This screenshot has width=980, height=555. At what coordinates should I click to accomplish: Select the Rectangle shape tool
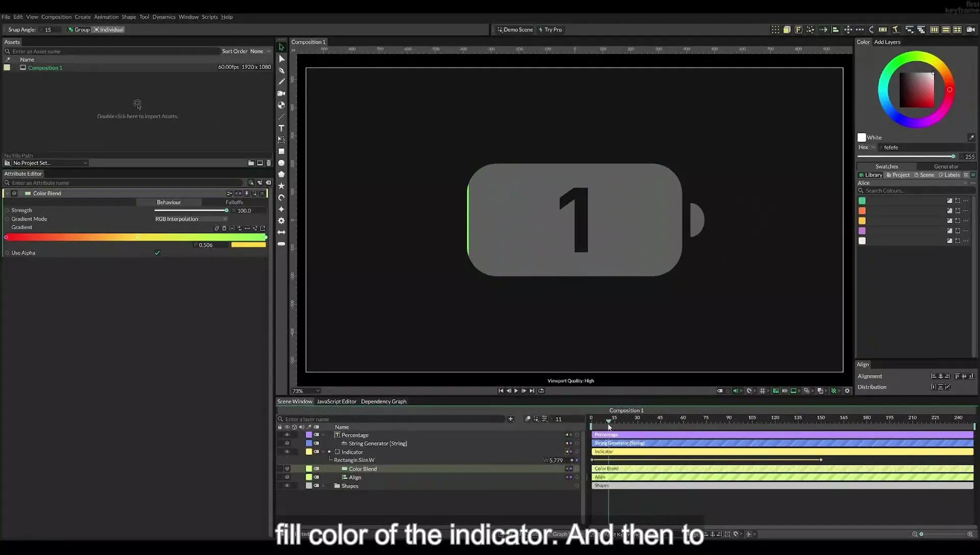point(281,151)
